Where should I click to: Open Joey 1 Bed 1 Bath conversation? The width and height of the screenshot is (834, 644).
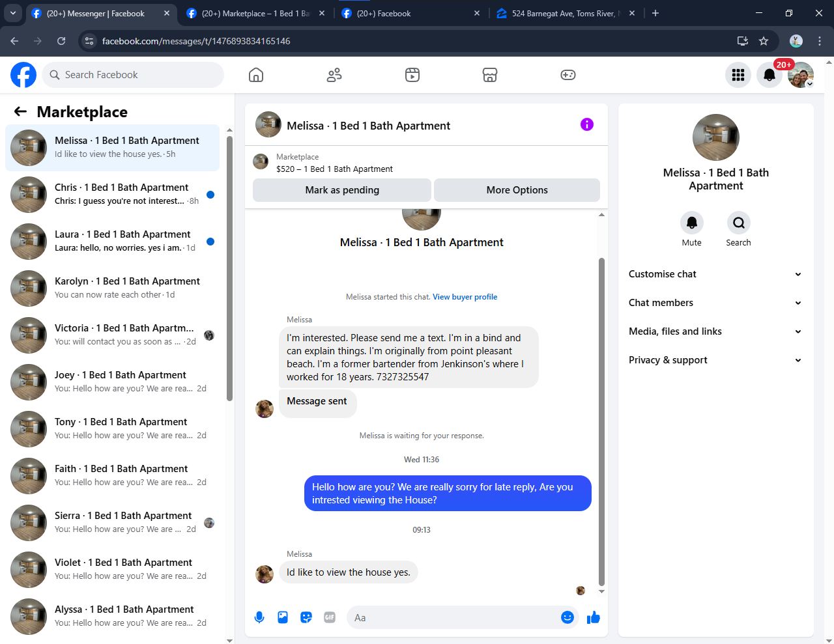(x=113, y=382)
